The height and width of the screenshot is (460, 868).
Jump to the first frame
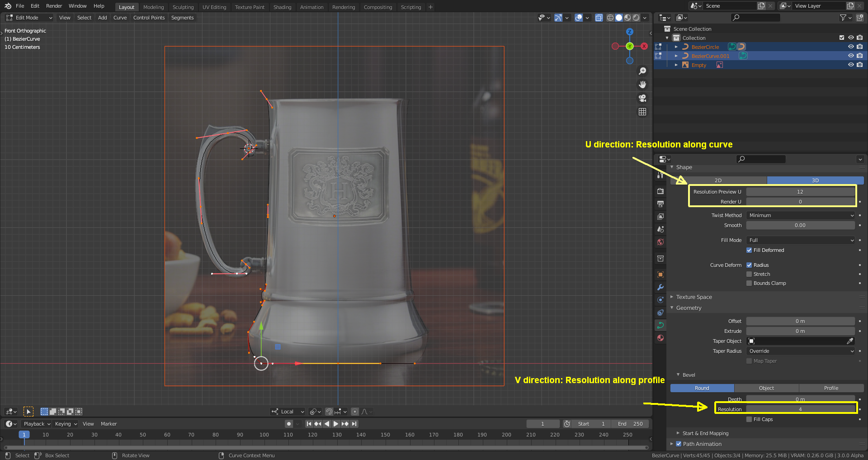coord(309,424)
